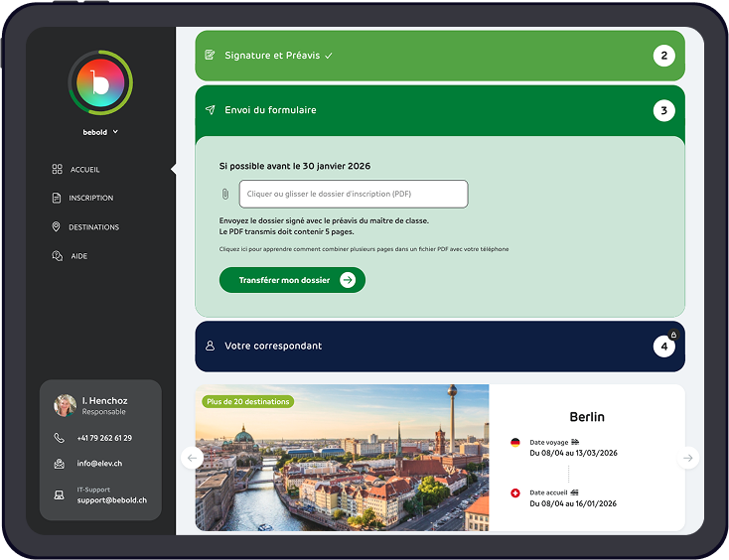Show next destination in carousel

point(687,458)
